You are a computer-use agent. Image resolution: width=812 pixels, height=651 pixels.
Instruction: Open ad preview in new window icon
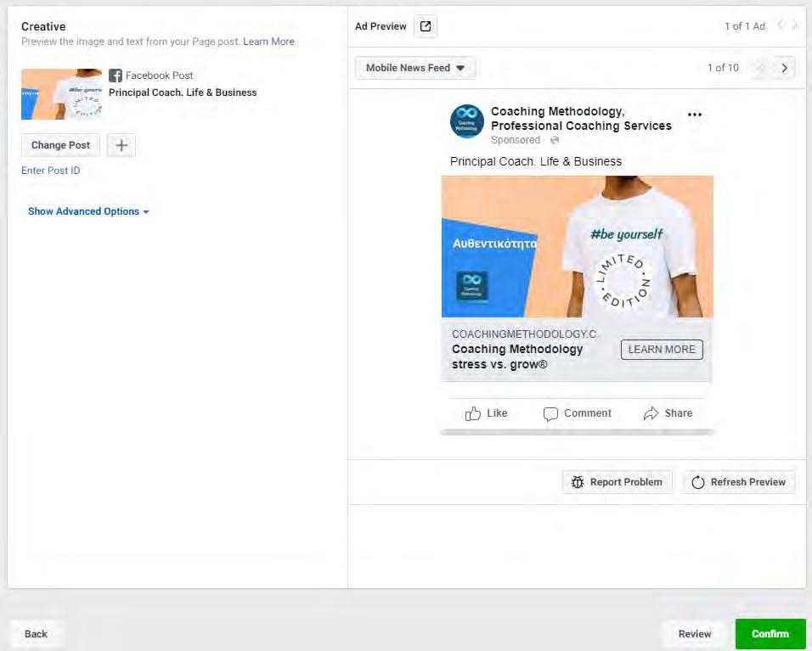click(426, 26)
